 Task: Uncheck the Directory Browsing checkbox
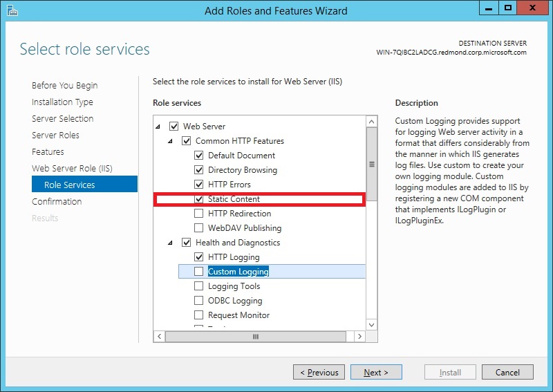[x=199, y=169]
